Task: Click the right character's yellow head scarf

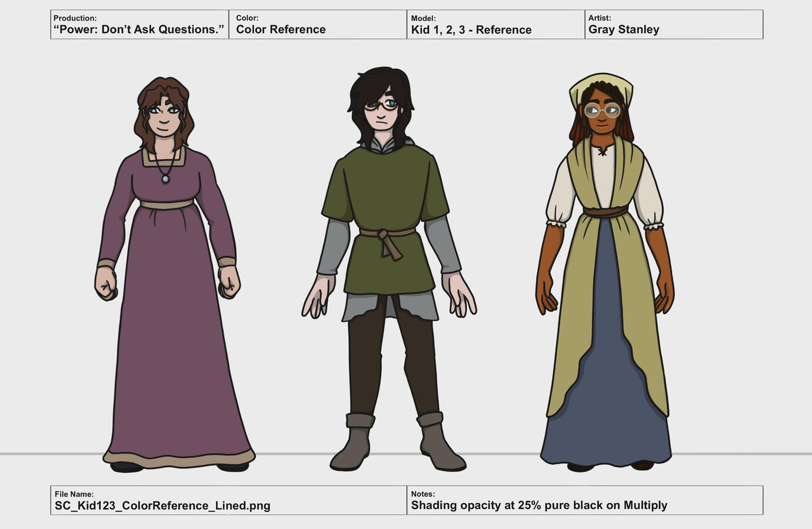Action: click(x=600, y=86)
